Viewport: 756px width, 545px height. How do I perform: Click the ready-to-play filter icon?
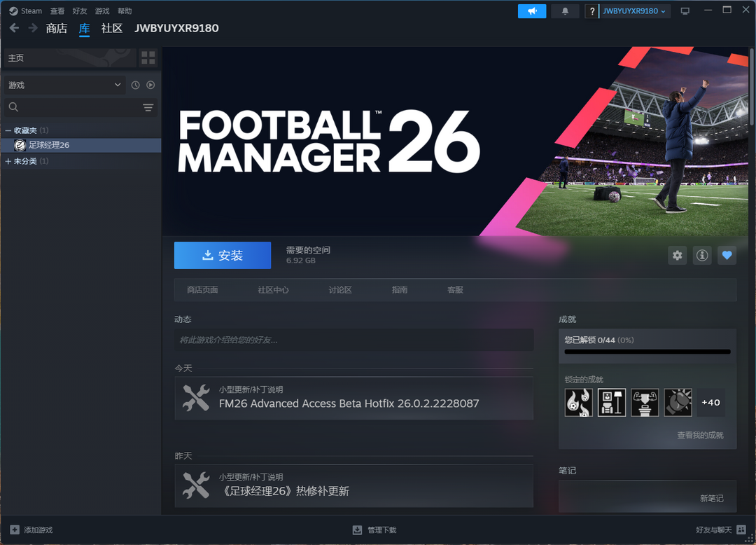[x=150, y=85]
